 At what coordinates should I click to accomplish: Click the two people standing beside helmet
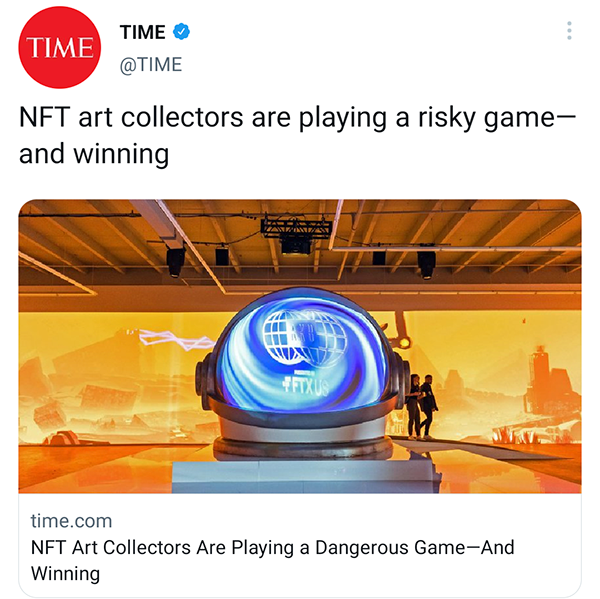[x=421, y=406]
